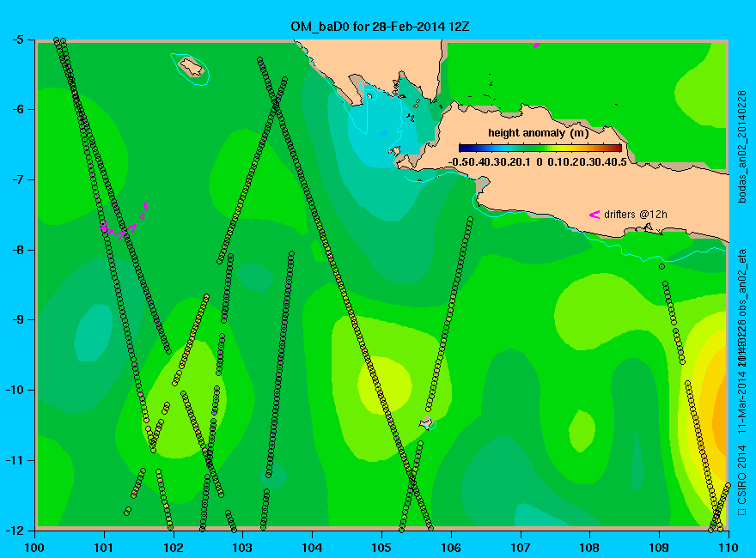Click the magenta drifter arrow legend icon
756x558 pixels.
(594, 215)
